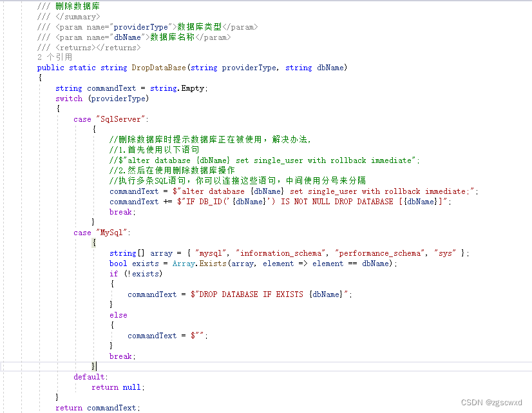
Task: Click the case "SqlServer" label
Action: (111, 119)
